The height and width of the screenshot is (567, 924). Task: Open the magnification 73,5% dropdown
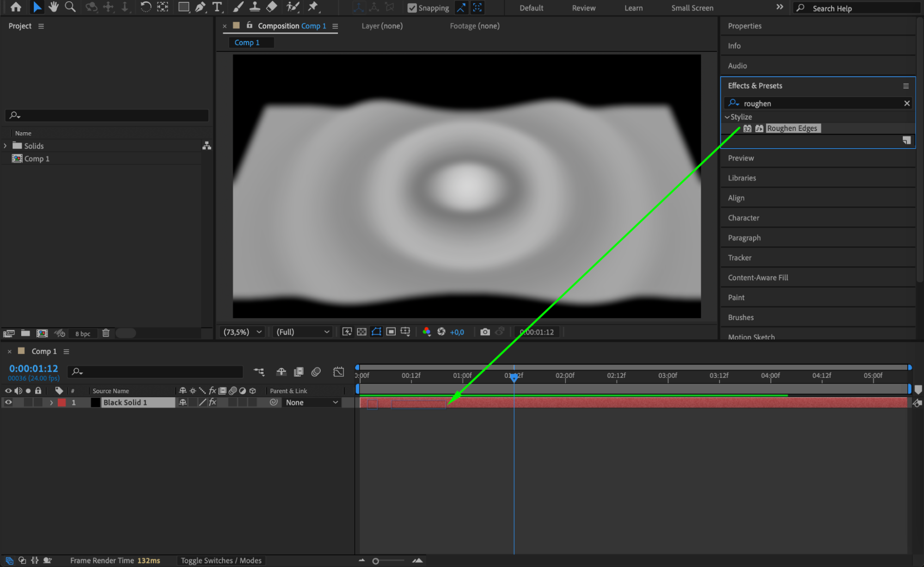(242, 332)
